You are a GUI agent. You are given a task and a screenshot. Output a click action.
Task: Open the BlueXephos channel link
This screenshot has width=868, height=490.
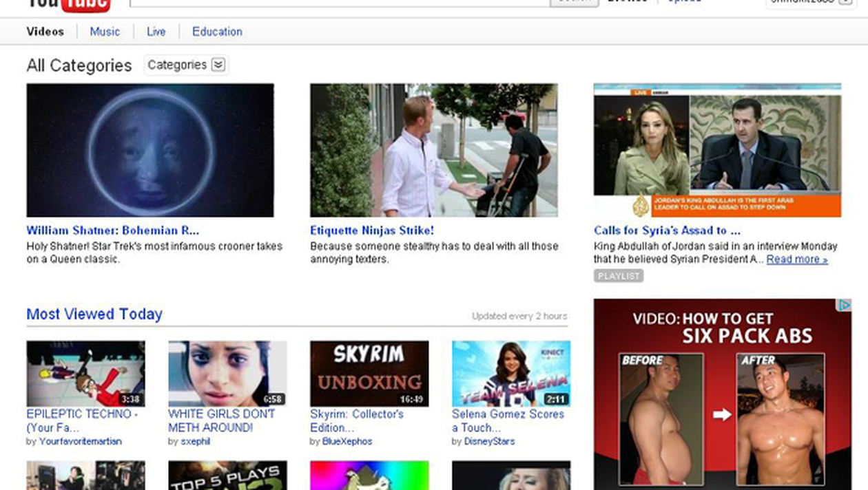point(347,441)
